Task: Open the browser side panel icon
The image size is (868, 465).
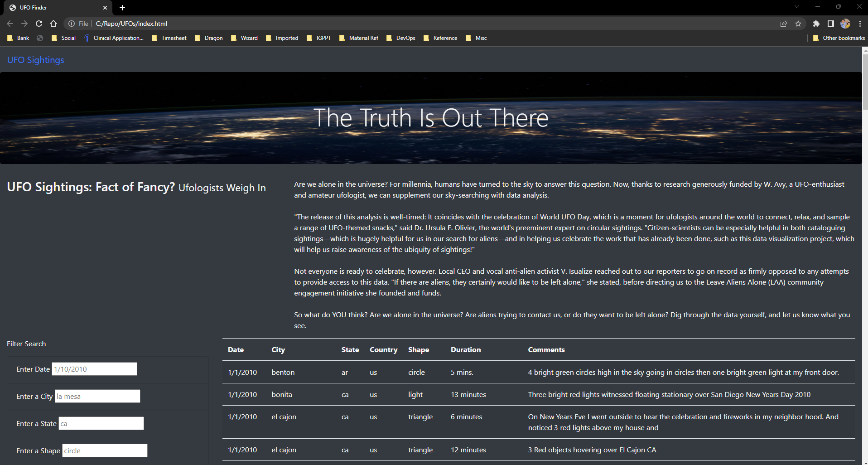Action: pos(831,24)
